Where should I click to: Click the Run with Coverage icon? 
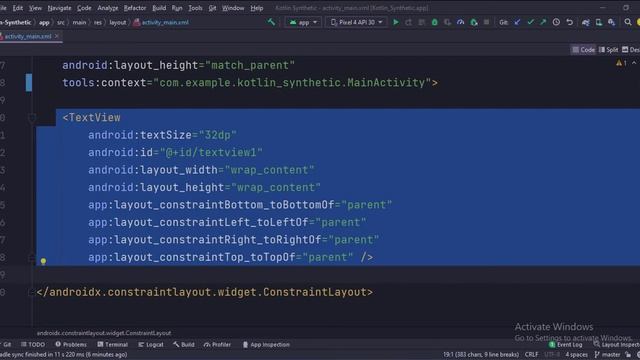coord(447,22)
